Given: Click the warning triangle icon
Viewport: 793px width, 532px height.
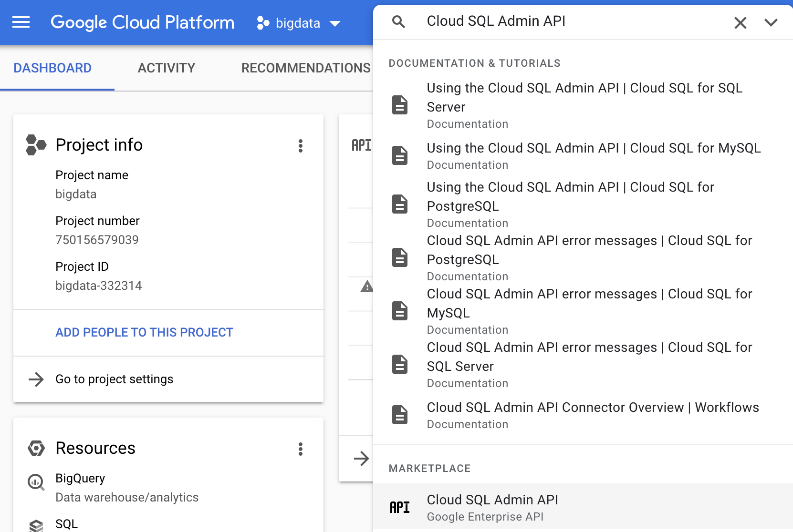Looking at the screenshot, I should click(366, 286).
